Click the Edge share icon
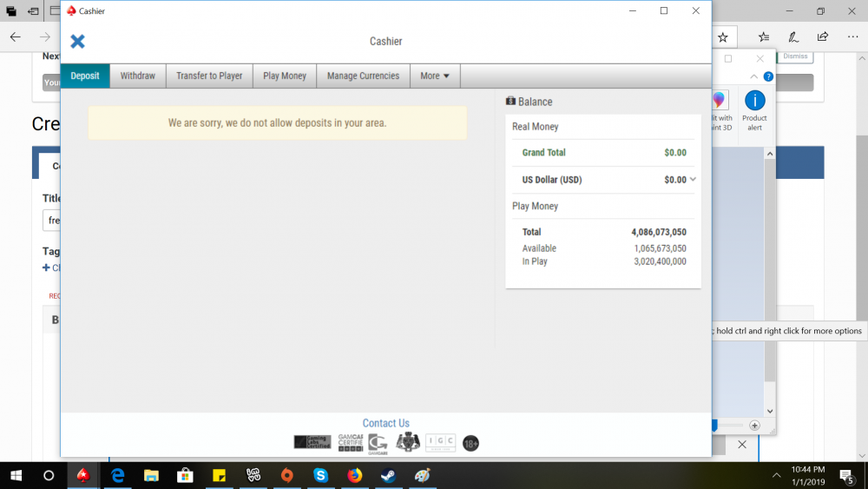 [x=822, y=37]
